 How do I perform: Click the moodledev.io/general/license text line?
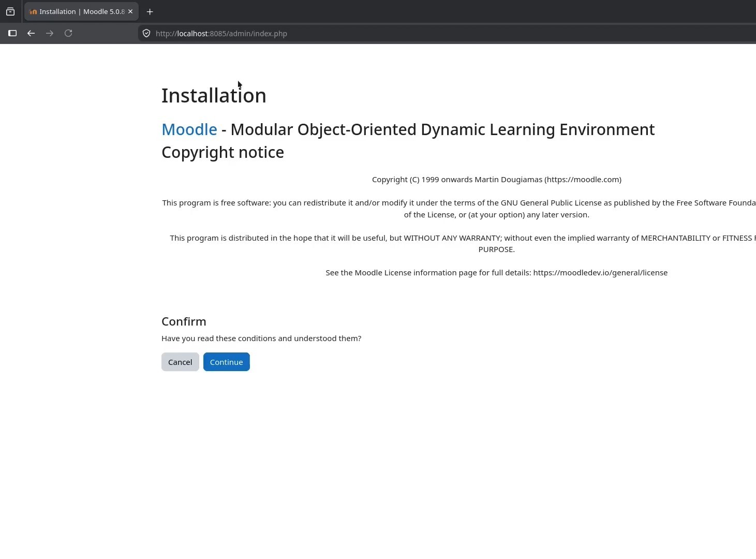(x=497, y=273)
